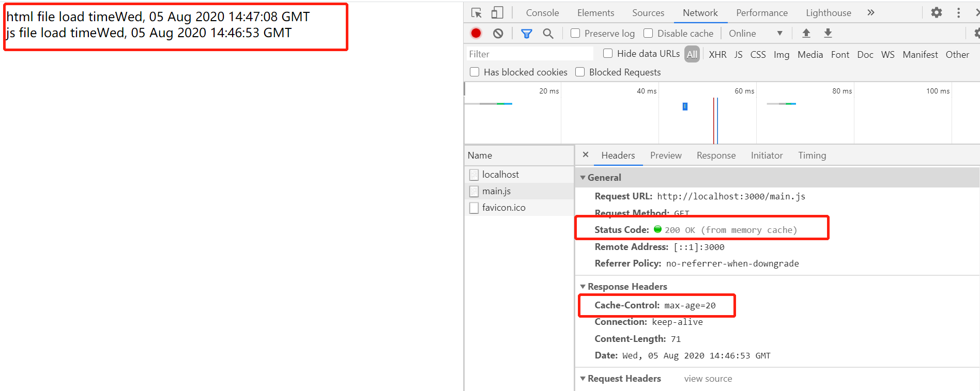Stop recording network log
The width and height of the screenshot is (980, 391).
[x=476, y=34]
